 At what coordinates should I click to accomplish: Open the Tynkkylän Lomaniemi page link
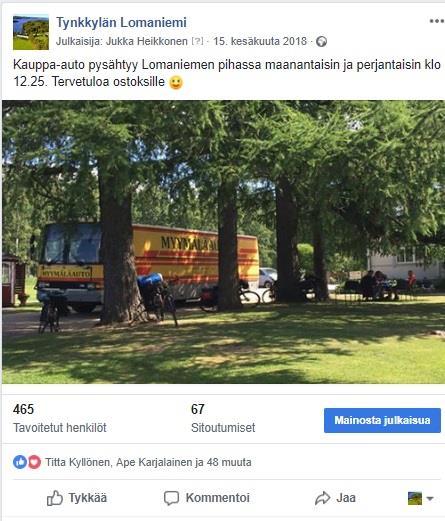coord(121,23)
